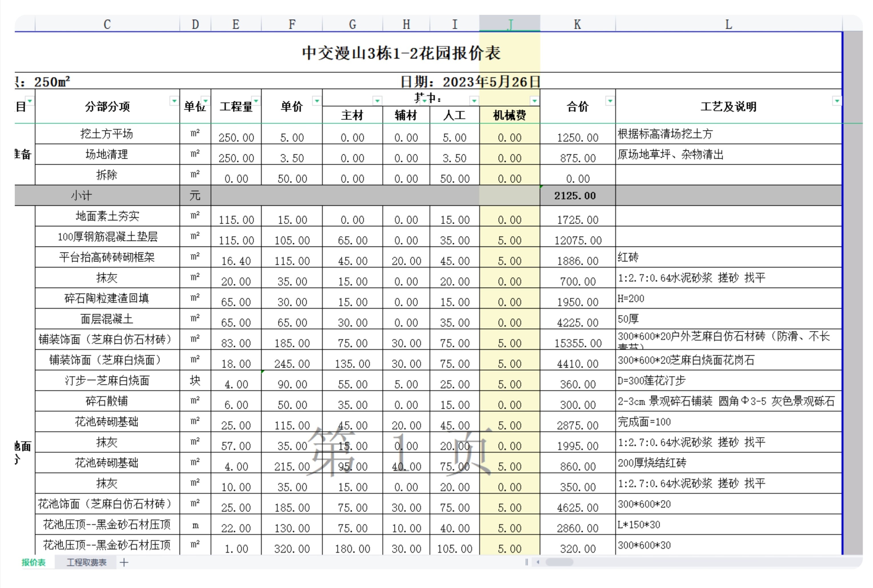Open the filter dropdown for 分部分项 column
This screenshot has height=588, width=873.
[174, 101]
